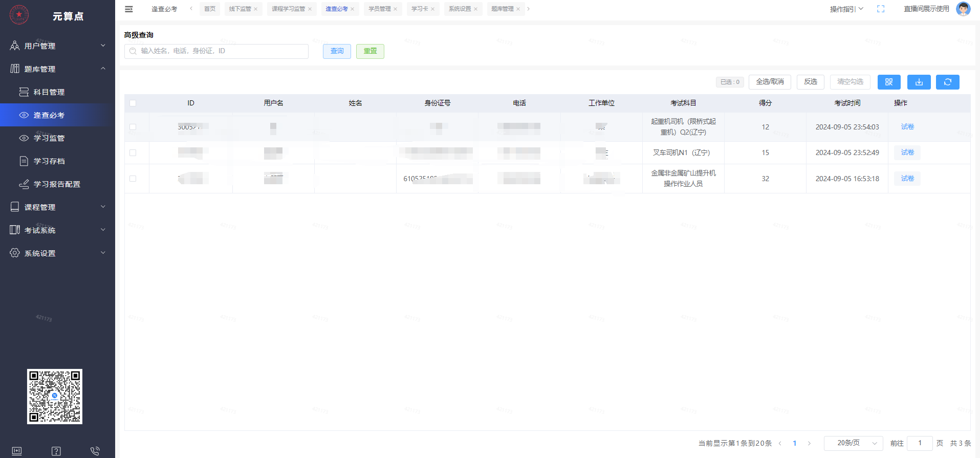
Task: Click the 清空勾选 button
Action: (850, 82)
